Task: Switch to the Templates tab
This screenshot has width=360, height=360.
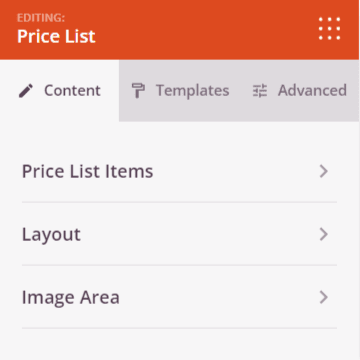Action: point(180,91)
